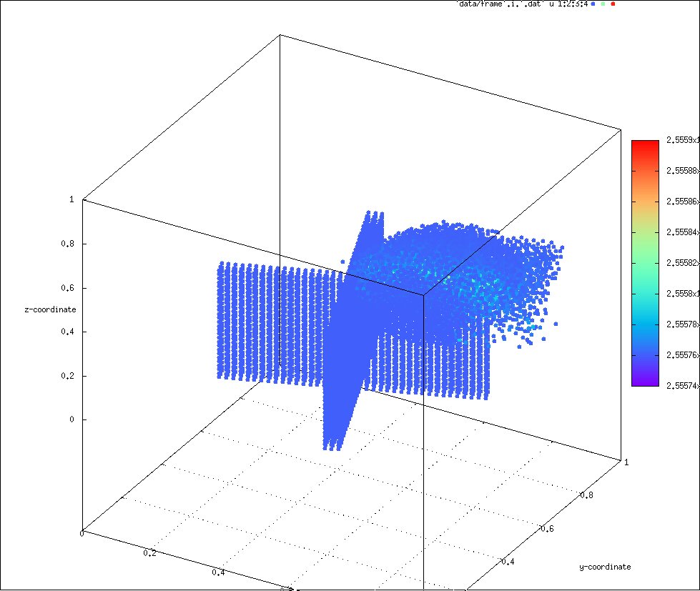Screen dimensions: 700x591
Task: Click the 'z-coordinate' axis label
Action: (x=48, y=309)
